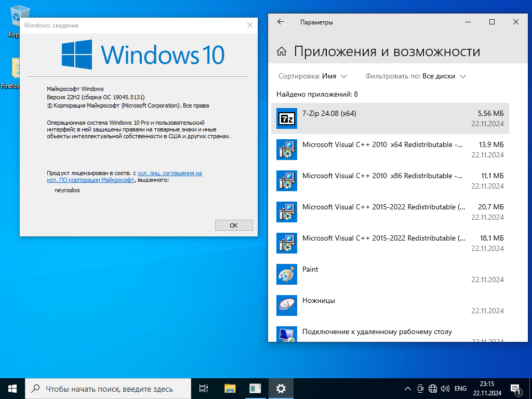Open the network globe tray icon
Viewport: 532px width, 399px height.
coord(433,388)
